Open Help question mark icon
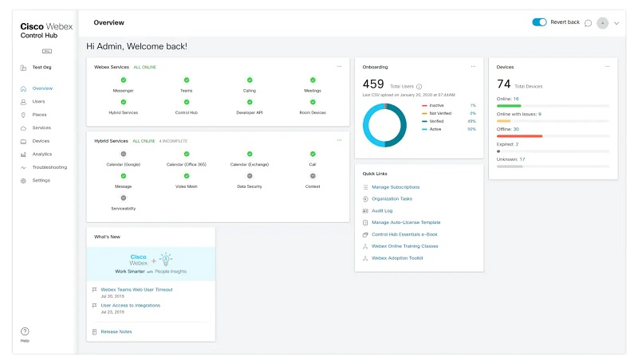Screen dimensions: 638x364 coord(25,331)
